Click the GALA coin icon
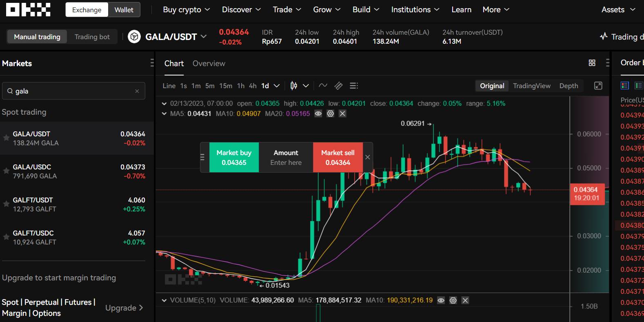This screenshot has height=322, width=644. [x=134, y=37]
